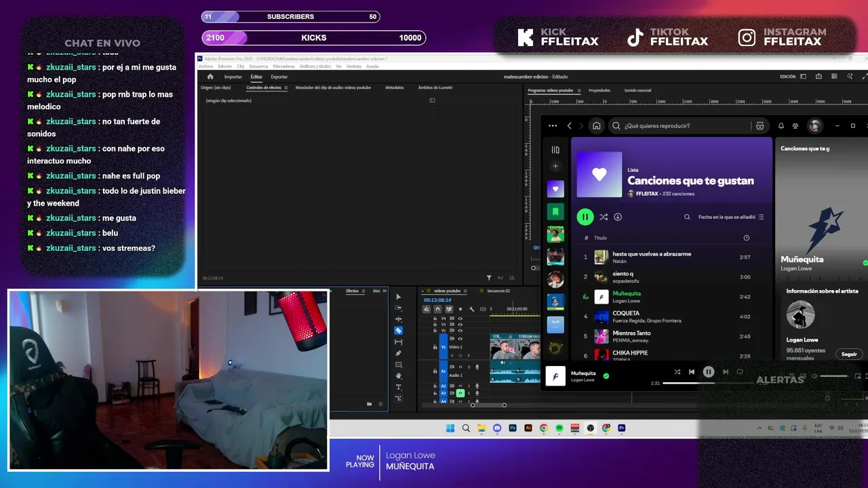Click the timeline wrench settings icon
This screenshot has height=488, width=868.
coord(471,309)
